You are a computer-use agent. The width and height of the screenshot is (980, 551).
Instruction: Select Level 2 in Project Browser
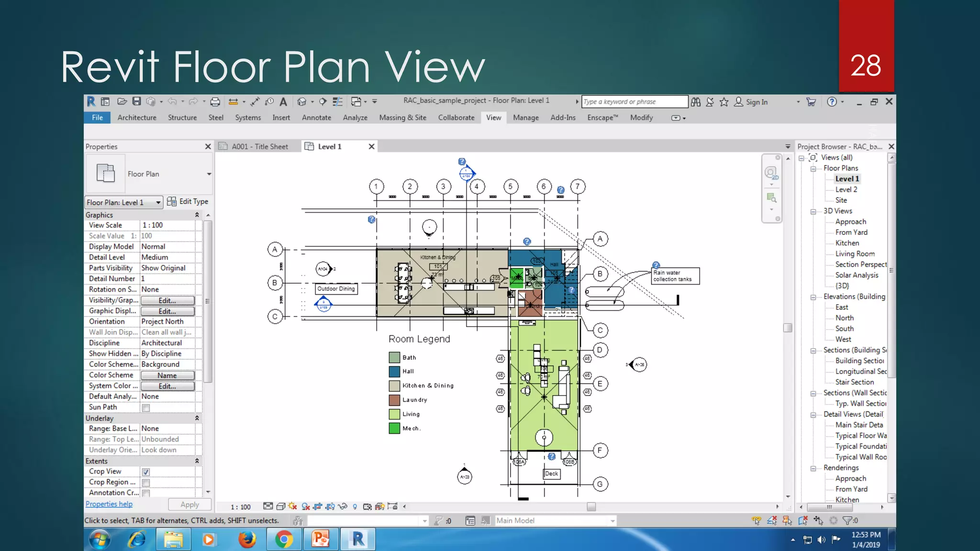[846, 190]
